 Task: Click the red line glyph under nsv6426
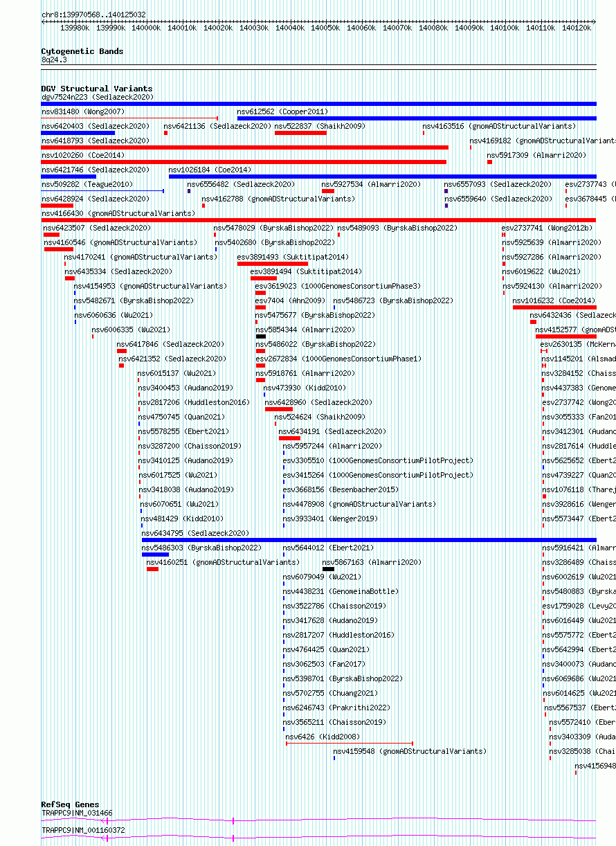pyautogui.click(x=350, y=744)
